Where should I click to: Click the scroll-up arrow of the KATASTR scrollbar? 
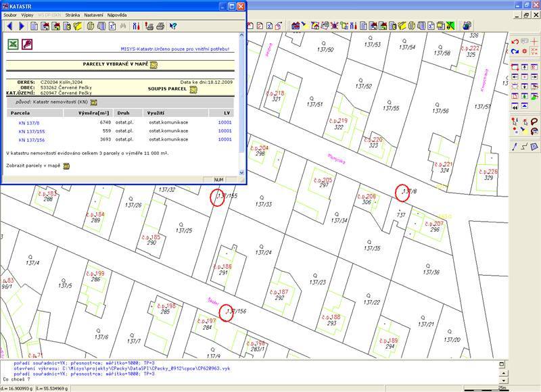(241, 35)
